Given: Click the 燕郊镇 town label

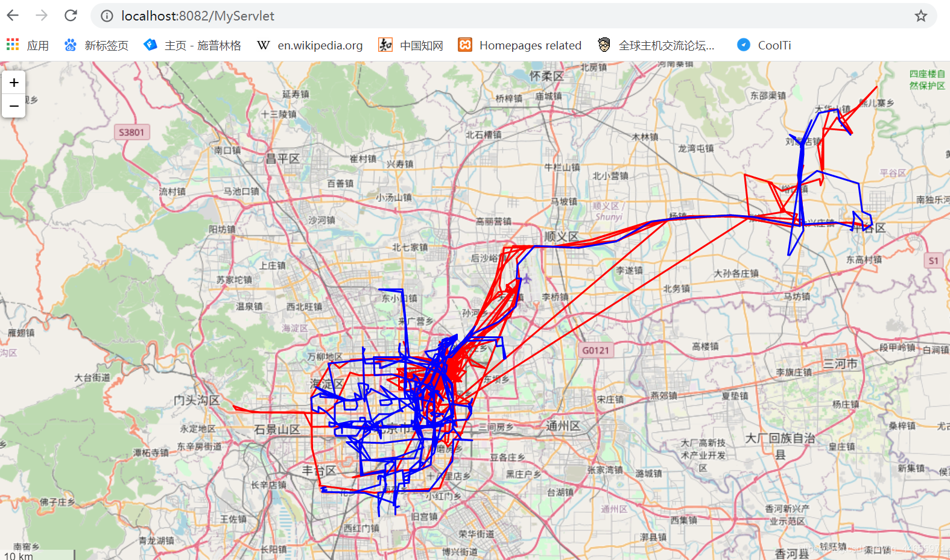Looking at the screenshot, I should pyautogui.click(x=663, y=395).
